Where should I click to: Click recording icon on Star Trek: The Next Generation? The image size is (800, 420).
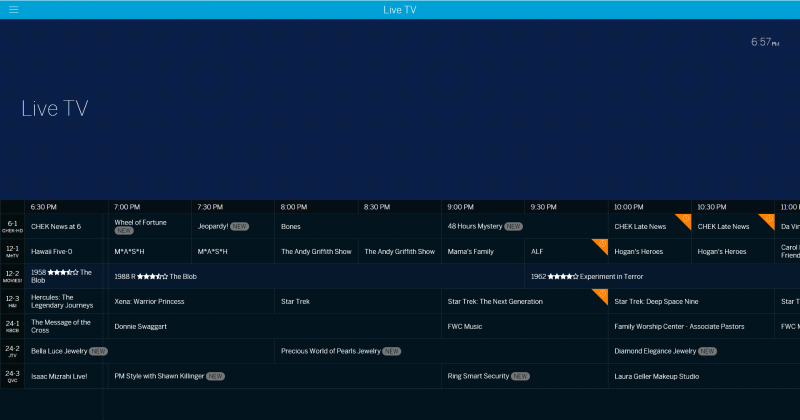(x=602, y=295)
